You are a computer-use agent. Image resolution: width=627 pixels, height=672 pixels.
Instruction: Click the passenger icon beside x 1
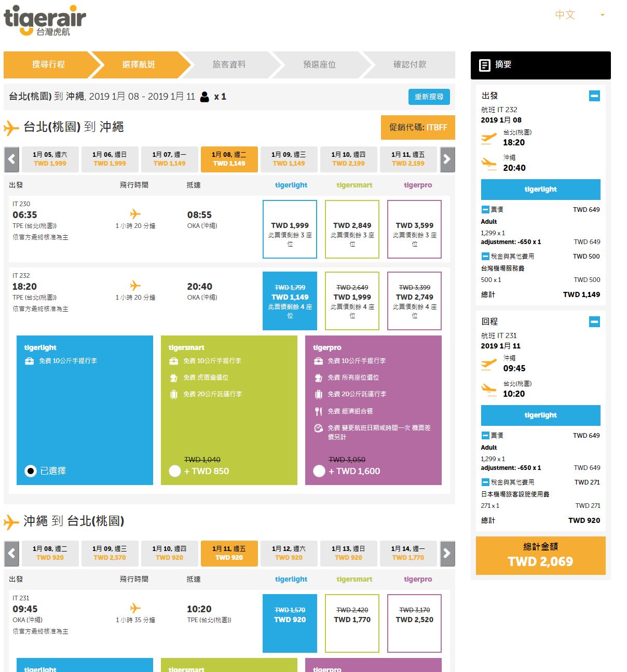point(205,97)
